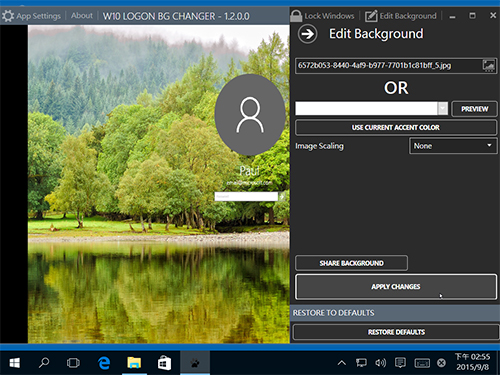The height and width of the screenshot is (375, 500).
Task: Minimize the W10 Logon BG Changer window
Action: 452,16
